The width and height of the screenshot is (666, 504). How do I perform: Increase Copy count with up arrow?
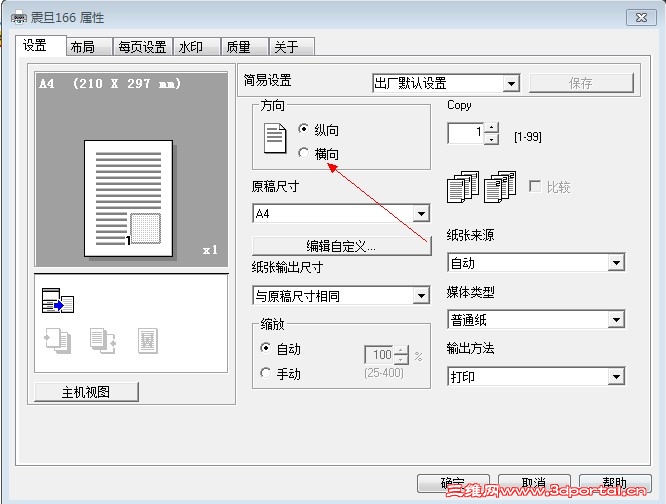click(x=491, y=127)
